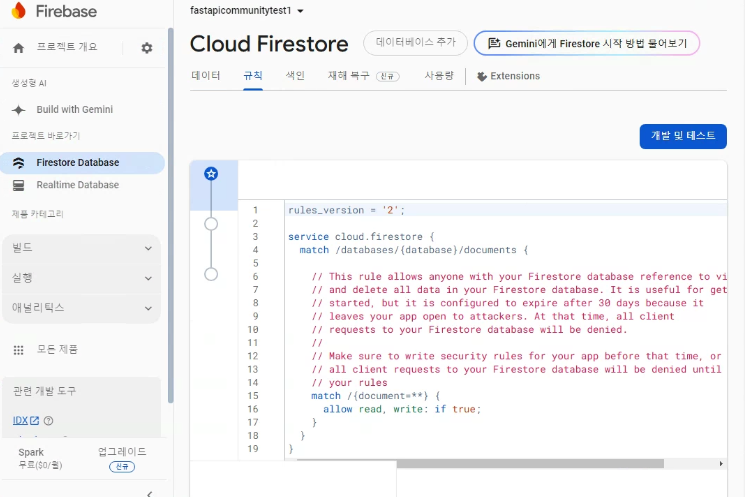Click the 'match /databases/{database}/documents' line
The height and width of the screenshot is (497, 745).
[x=413, y=250]
